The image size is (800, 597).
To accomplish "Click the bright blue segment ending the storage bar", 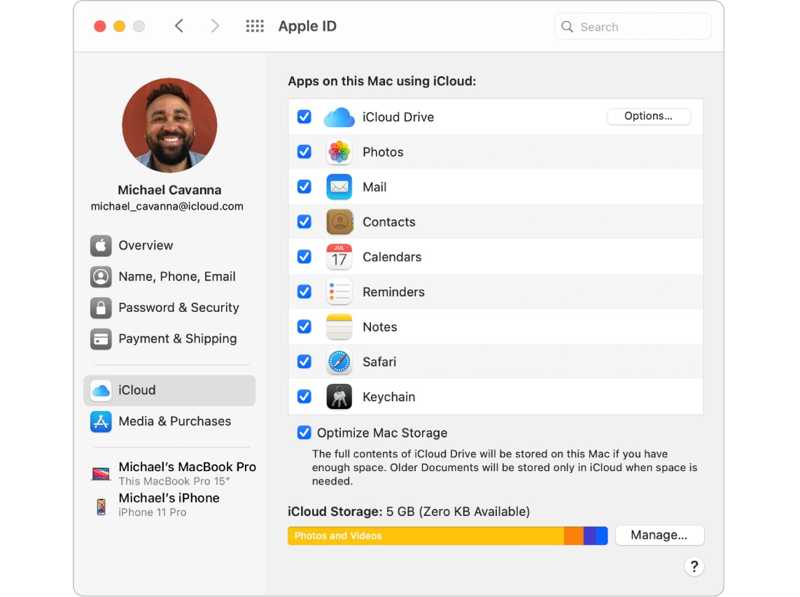I will click(602, 536).
